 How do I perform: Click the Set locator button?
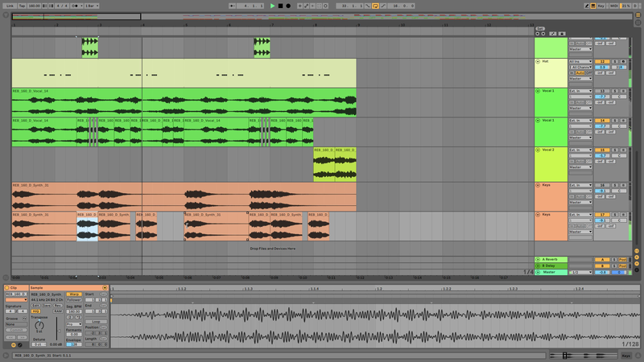[x=540, y=29]
